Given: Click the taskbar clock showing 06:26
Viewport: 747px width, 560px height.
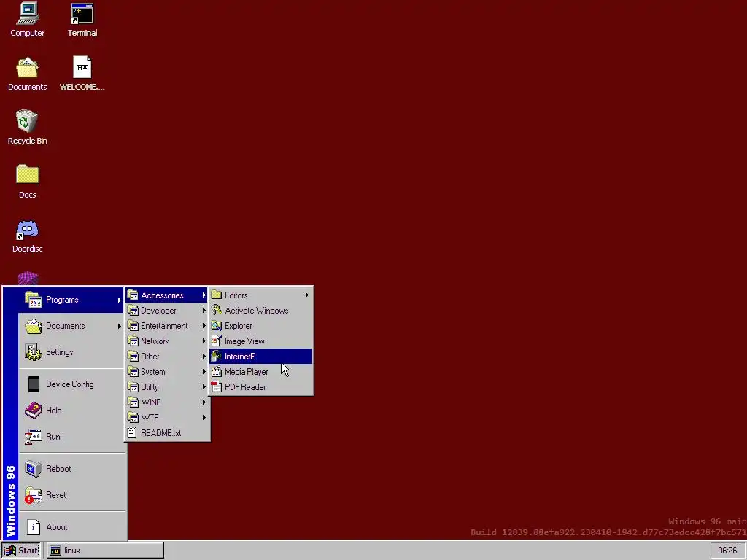Looking at the screenshot, I should [727, 551].
